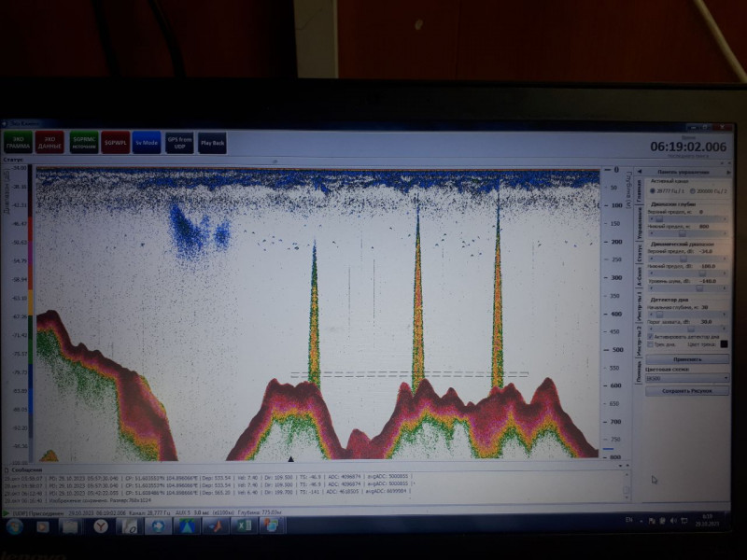
Task: Open the Windows Start menu
Action: [x=15, y=527]
